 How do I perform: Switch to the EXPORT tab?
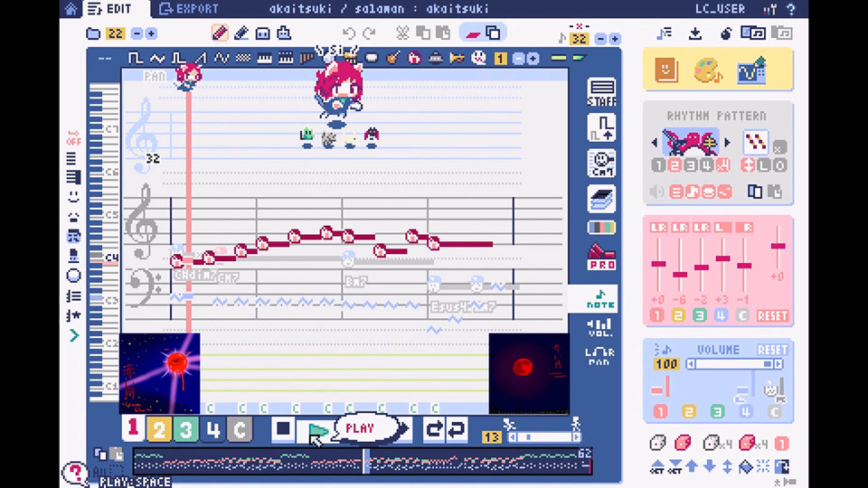click(189, 9)
